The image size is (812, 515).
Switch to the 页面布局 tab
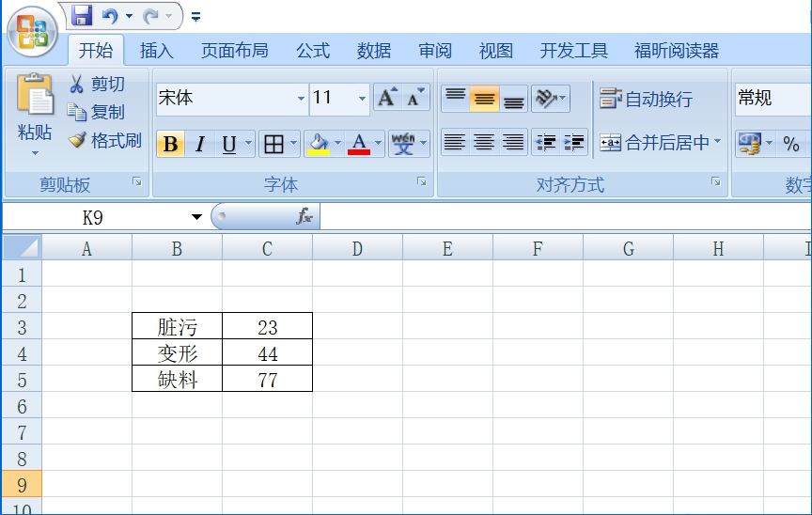click(235, 51)
